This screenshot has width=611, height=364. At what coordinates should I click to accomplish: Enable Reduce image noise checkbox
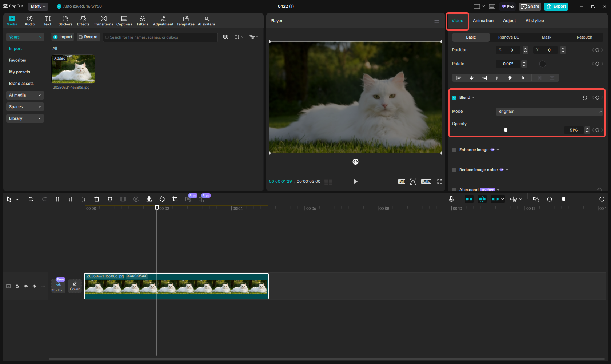(x=454, y=170)
